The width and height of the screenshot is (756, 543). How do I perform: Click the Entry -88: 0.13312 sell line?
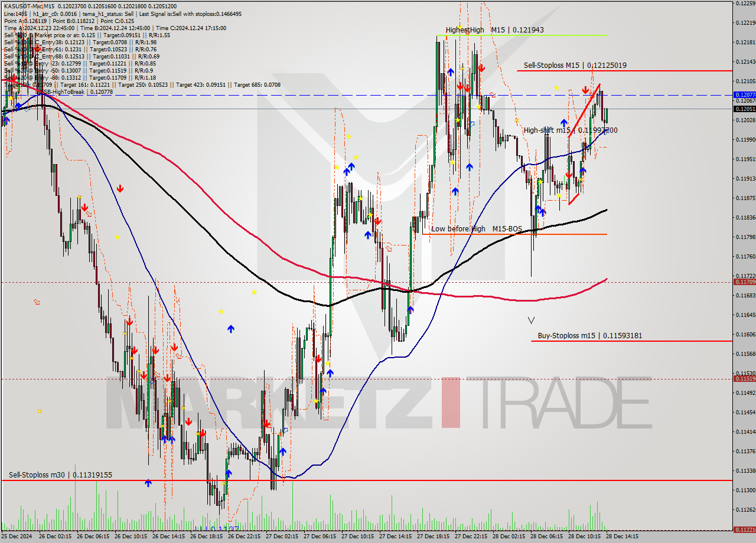click(80, 78)
